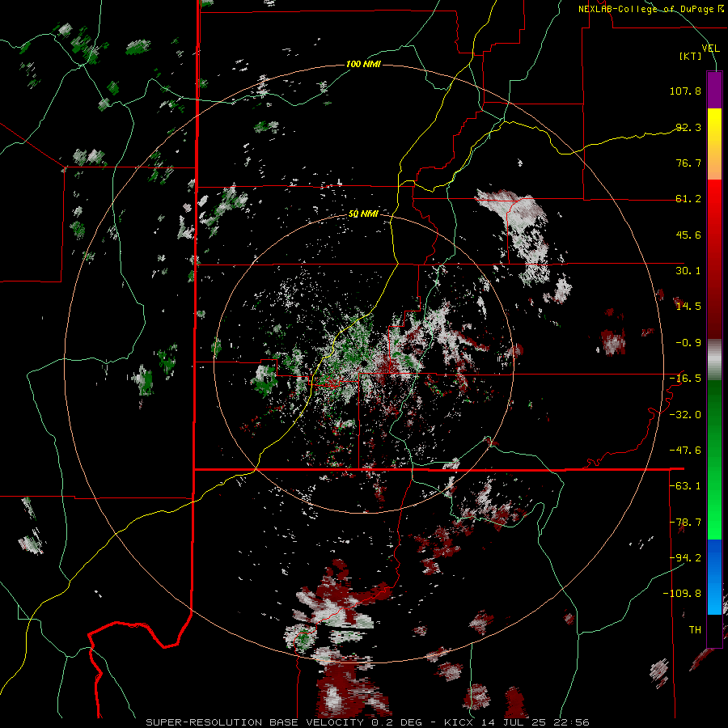Click the -109.8 velocity scale value
Screen dimensions: 728x728
682,594
